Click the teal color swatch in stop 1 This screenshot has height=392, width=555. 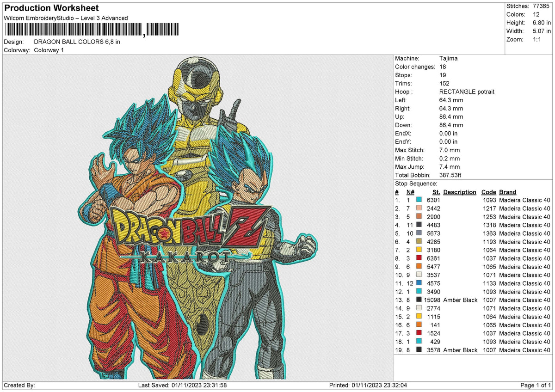point(419,200)
